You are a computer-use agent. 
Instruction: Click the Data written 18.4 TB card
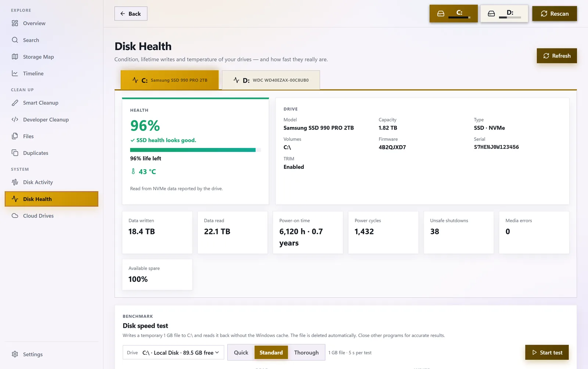(x=157, y=233)
